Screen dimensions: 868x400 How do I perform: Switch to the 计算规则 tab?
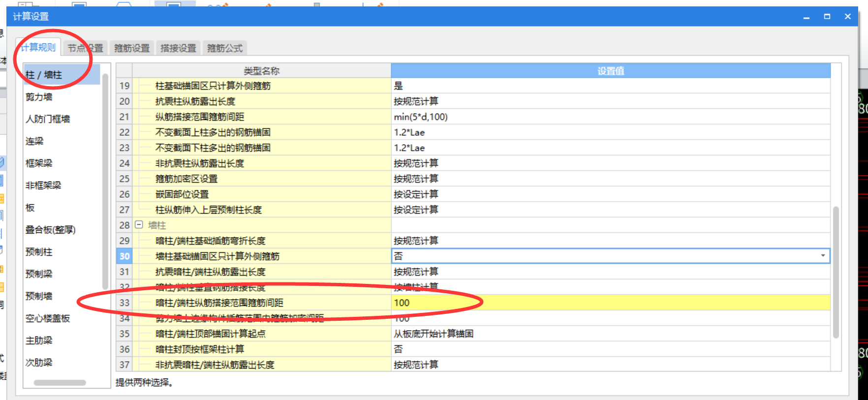(x=38, y=47)
